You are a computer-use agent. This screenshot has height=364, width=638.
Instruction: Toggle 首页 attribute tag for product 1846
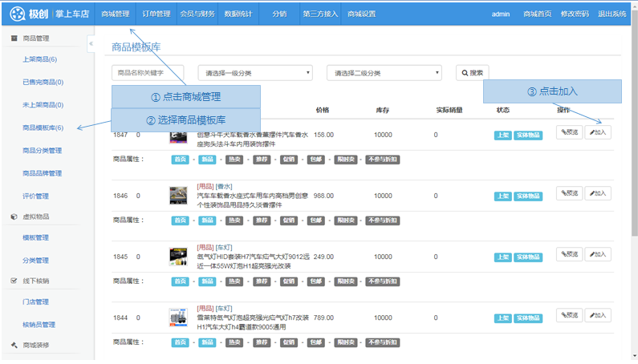pos(181,220)
